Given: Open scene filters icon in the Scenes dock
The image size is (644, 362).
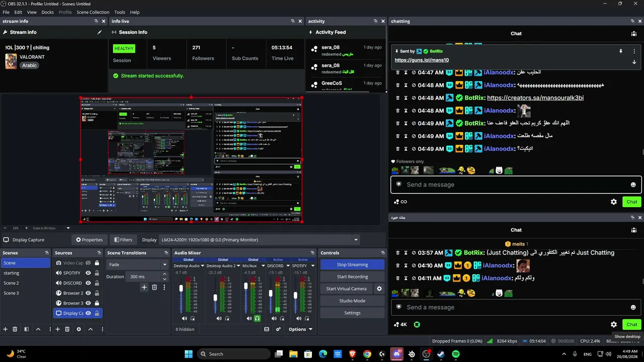Looking at the screenshot, I should coord(26,329).
